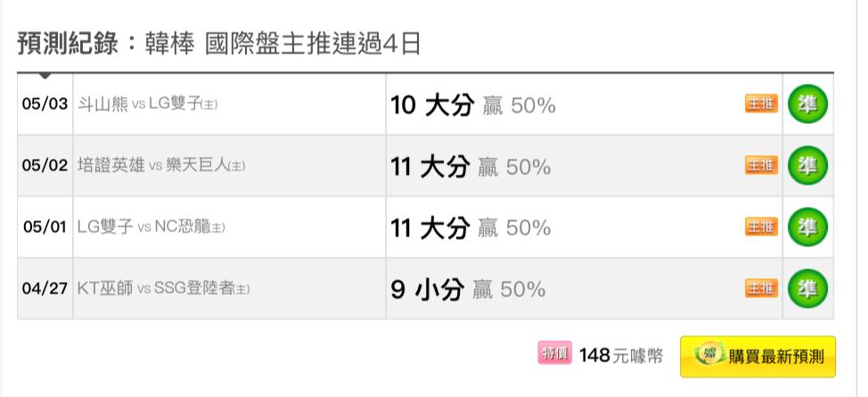Open the 培證英雄 vs 樂天巨人 matchup

click(x=161, y=166)
